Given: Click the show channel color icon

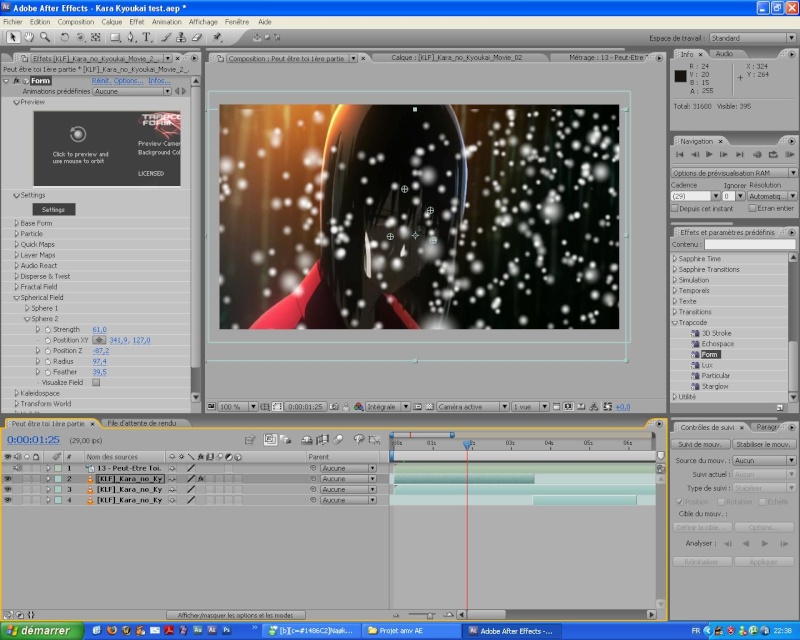Looking at the screenshot, I should 359,407.
